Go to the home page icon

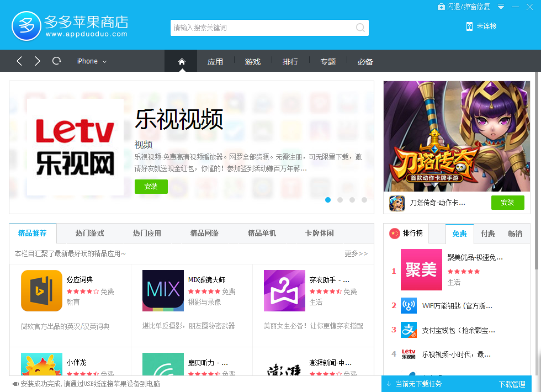(x=181, y=62)
